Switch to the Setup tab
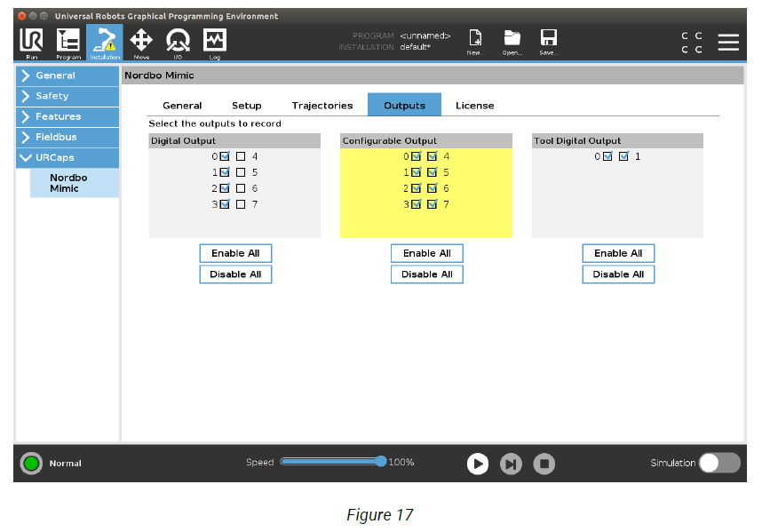This screenshot has height=532, width=770. tap(247, 106)
